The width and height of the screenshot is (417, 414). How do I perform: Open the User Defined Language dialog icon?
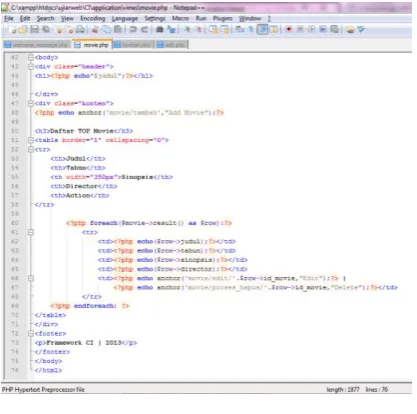click(274, 30)
